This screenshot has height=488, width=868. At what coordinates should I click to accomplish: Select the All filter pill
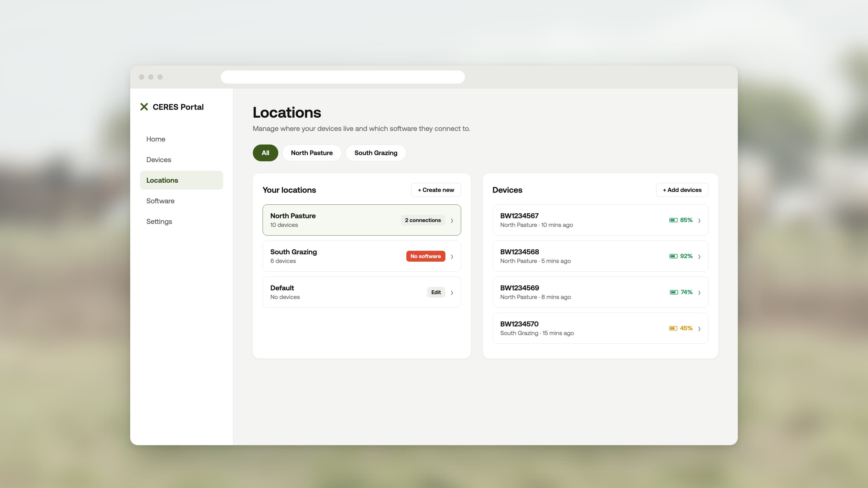pos(265,153)
